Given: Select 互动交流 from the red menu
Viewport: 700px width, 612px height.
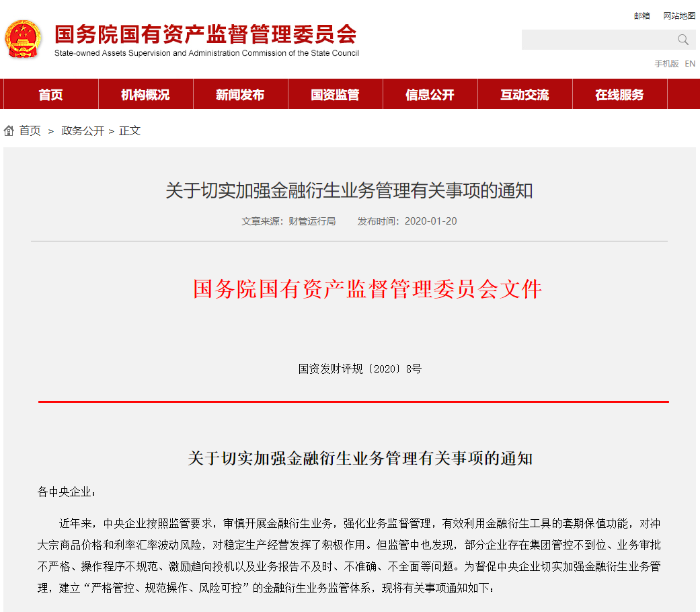Looking at the screenshot, I should coord(524,95).
